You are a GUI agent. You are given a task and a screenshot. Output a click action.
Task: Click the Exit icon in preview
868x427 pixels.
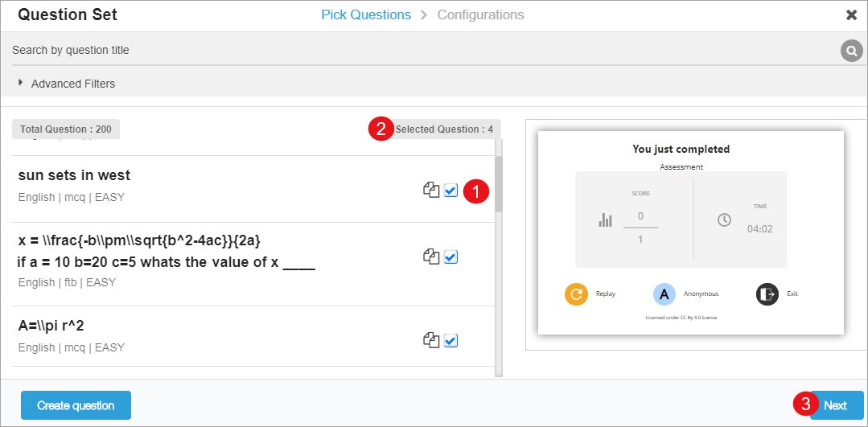click(767, 294)
